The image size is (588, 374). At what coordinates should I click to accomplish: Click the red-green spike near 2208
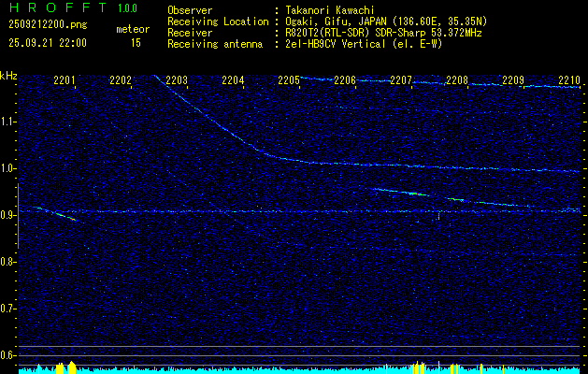(x=438, y=216)
